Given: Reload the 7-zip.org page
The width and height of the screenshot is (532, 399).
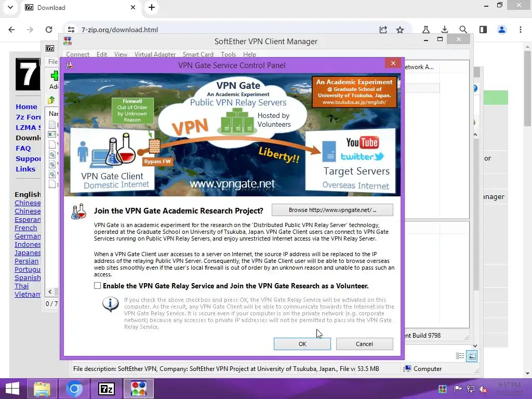Looking at the screenshot, I should [49, 30].
